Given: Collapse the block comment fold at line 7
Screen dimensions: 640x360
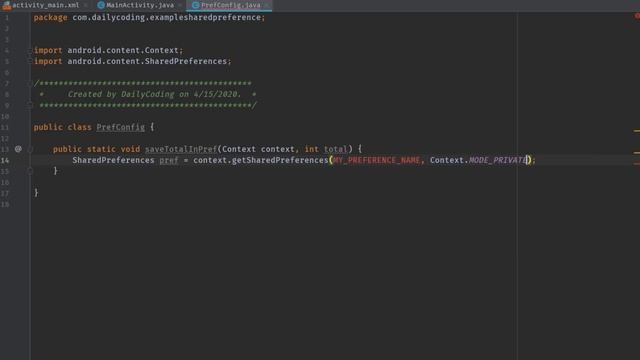Looking at the screenshot, I should pos(30,83).
